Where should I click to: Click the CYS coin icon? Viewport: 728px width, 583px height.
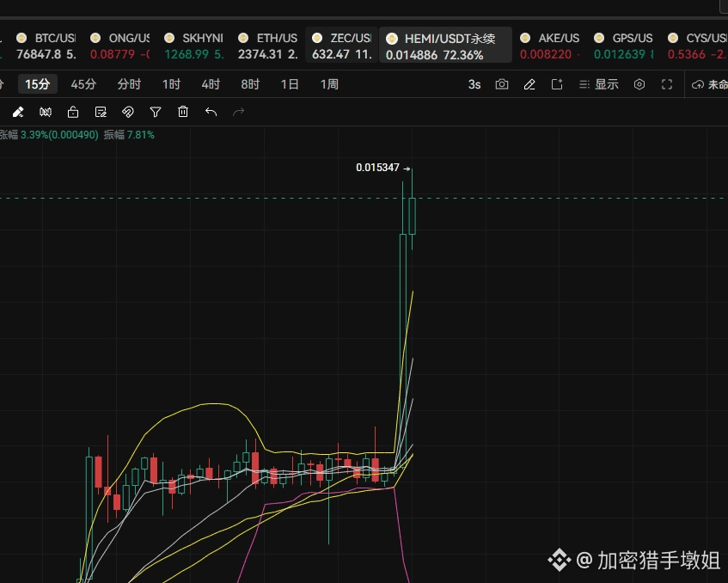(673, 38)
